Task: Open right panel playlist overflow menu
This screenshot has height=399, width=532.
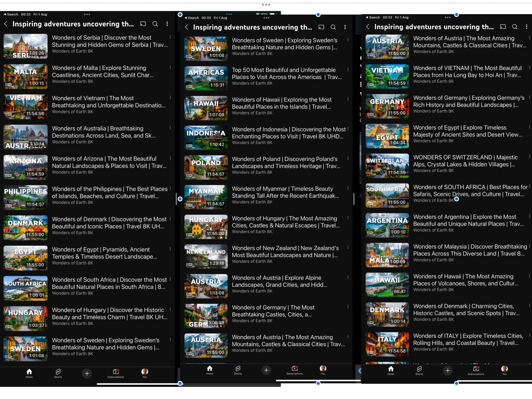Action: point(526,27)
